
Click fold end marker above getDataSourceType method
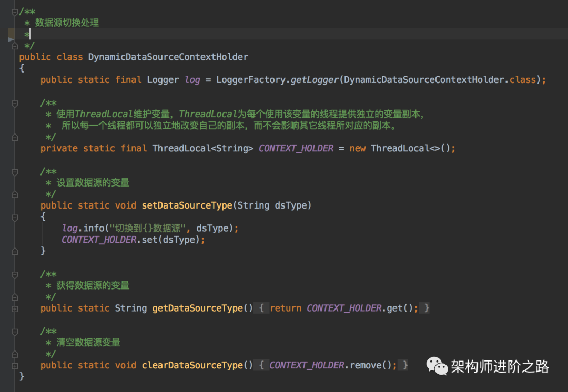click(15, 297)
